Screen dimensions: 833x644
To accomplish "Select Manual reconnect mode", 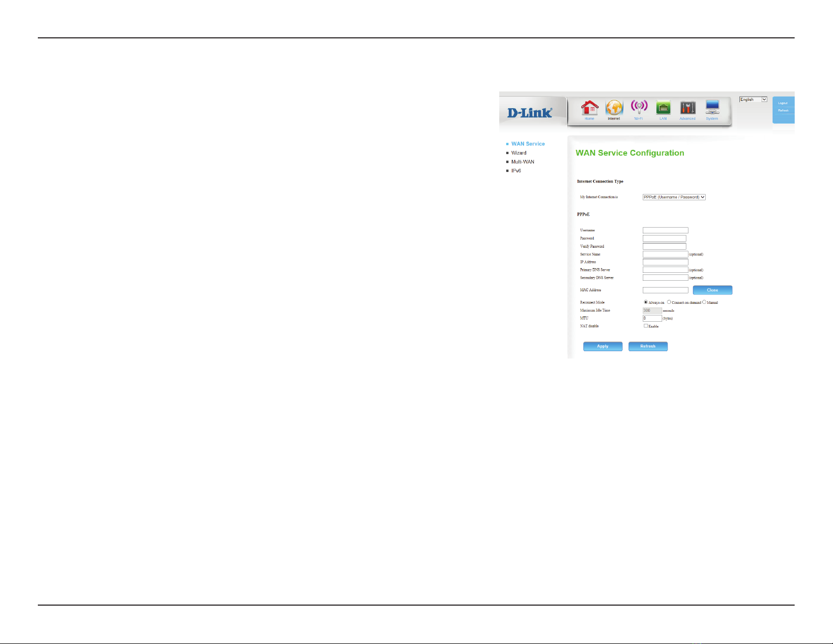I will (x=704, y=302).
